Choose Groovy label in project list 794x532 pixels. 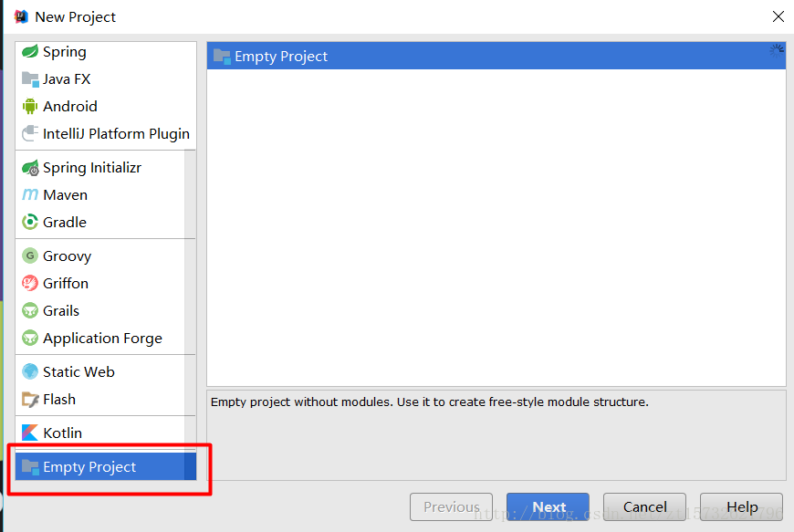67,256
